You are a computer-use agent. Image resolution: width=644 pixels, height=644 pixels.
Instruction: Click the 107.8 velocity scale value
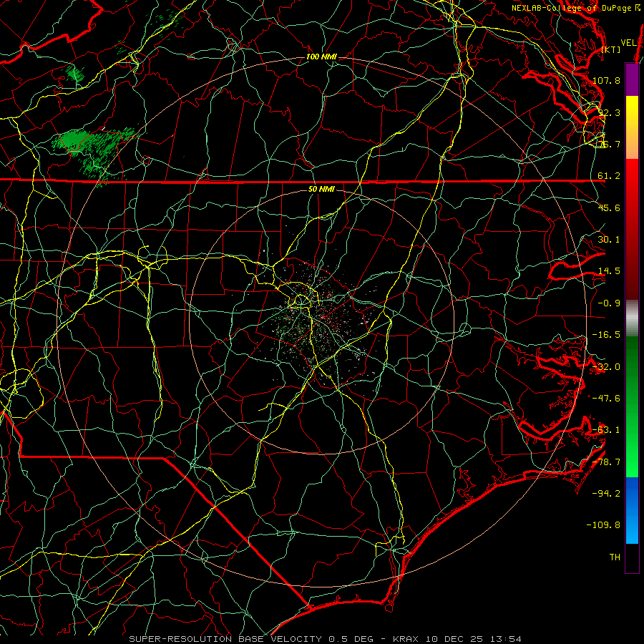pyautogui.click(x=607, y=80)
